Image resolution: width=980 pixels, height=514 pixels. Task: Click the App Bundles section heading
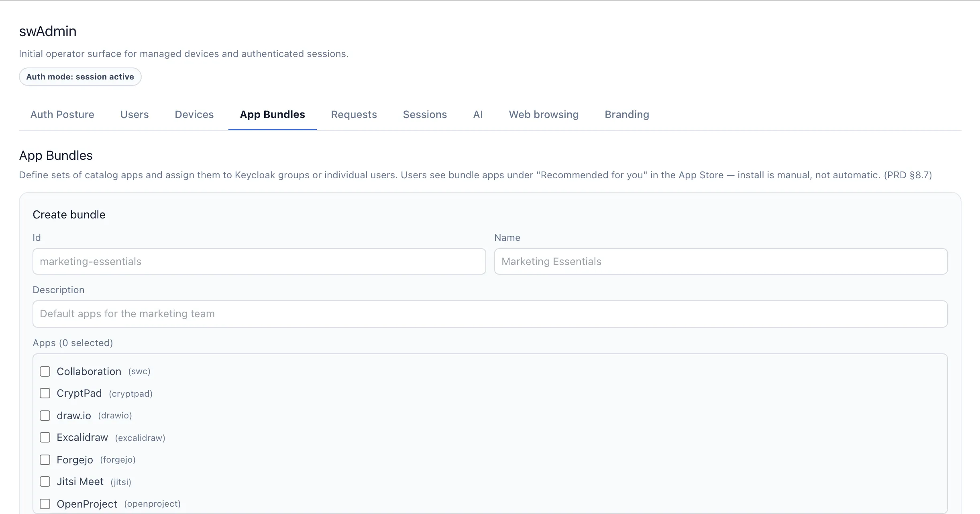tap(56, 155)
